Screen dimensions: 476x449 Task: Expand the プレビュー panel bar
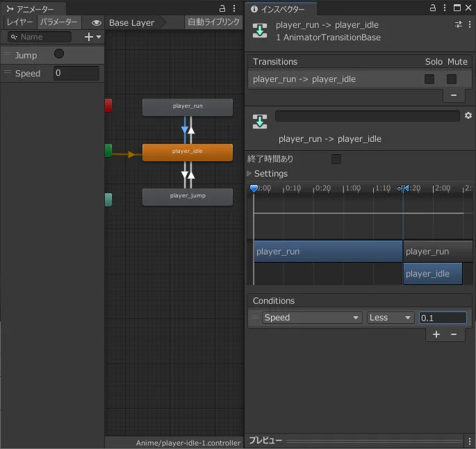pyautogui.click(x=360, y=441)
